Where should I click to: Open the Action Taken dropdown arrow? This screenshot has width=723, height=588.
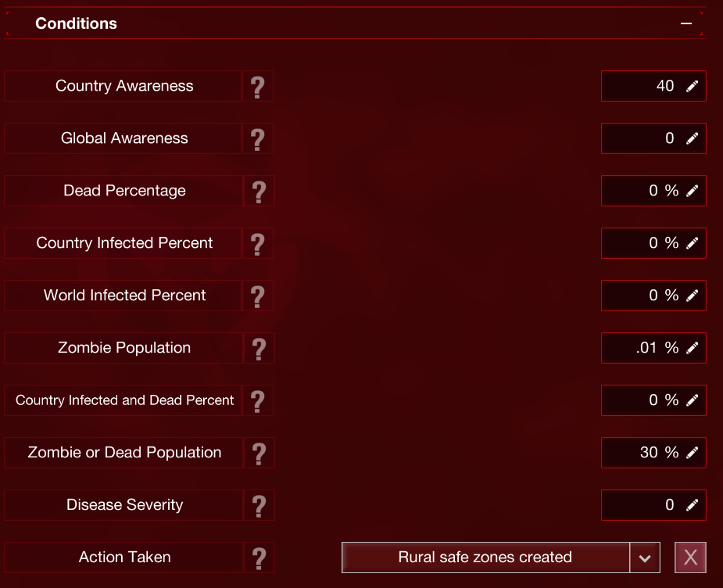[645, 558]
